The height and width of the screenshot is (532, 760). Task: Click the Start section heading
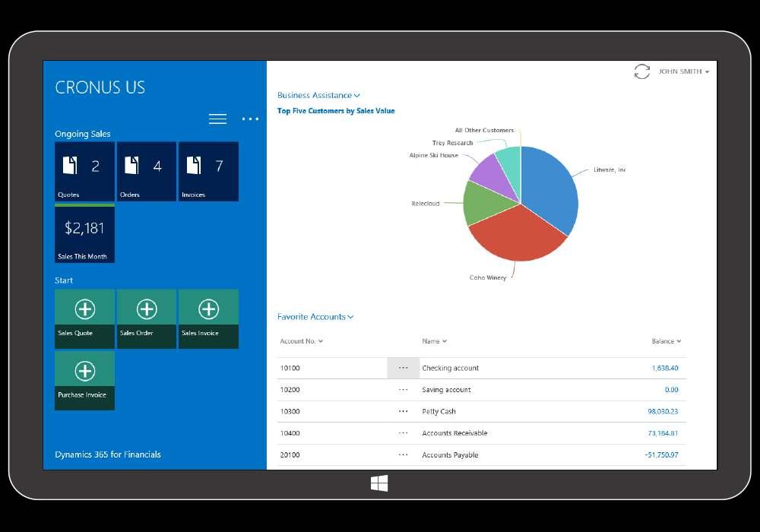pos(64,280)
